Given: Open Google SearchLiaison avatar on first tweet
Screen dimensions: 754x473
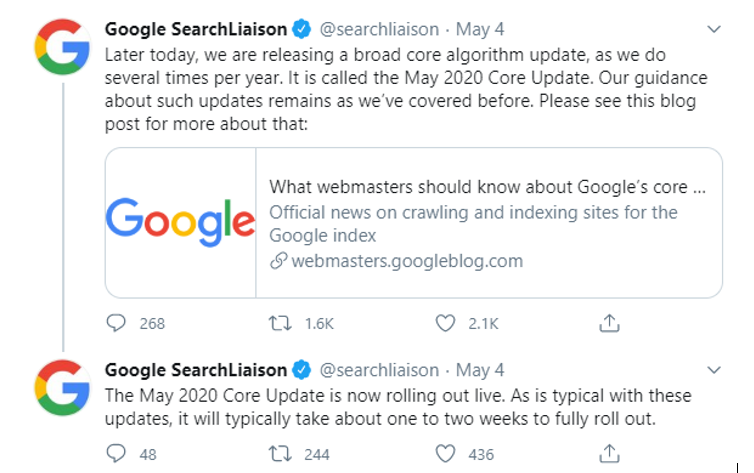Looking at the screenshot, I should [62, 46].
